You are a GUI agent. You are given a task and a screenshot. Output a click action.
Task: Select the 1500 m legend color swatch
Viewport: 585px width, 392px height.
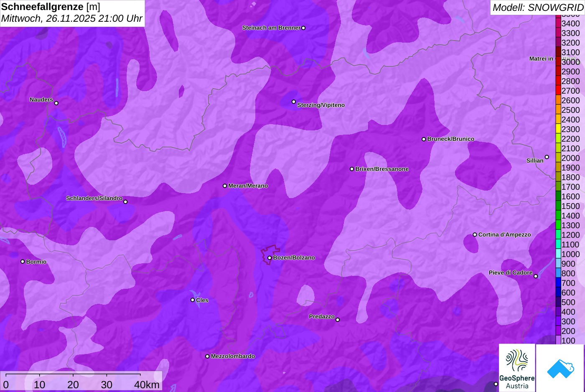click(558, 206)
